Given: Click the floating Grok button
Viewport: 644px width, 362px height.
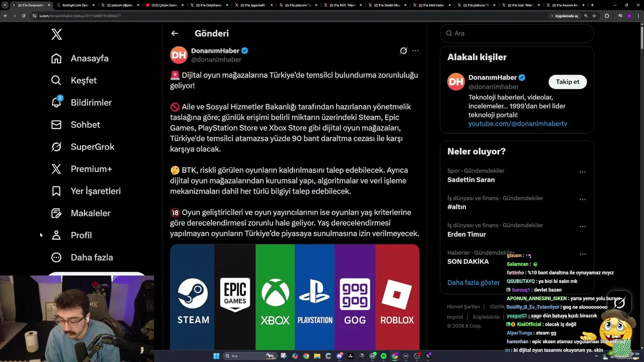Looking at the screenshot, I should [619, 302].
